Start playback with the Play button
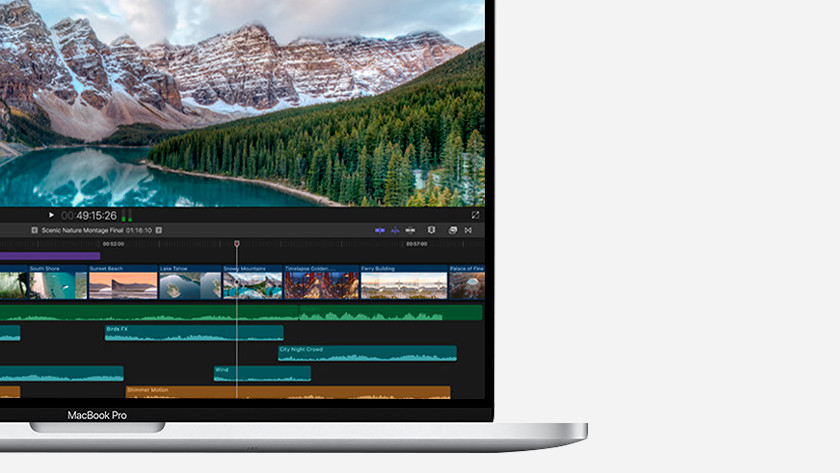The width and height of the screenshot is (840, 473). coord(51,215)
